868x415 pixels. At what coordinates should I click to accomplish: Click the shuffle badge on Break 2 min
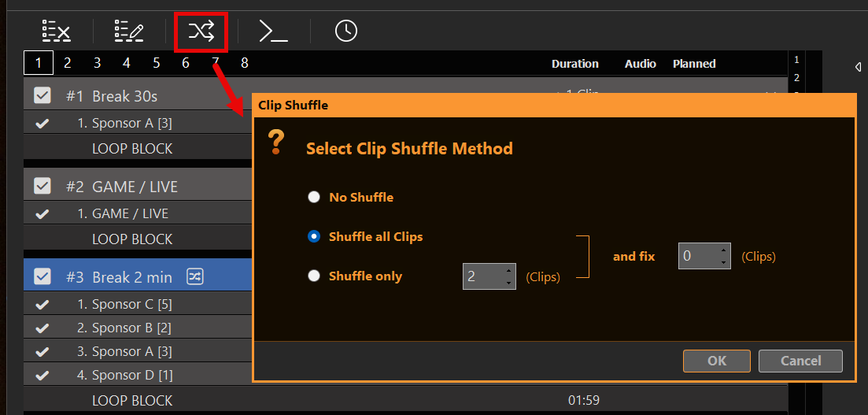195,276
